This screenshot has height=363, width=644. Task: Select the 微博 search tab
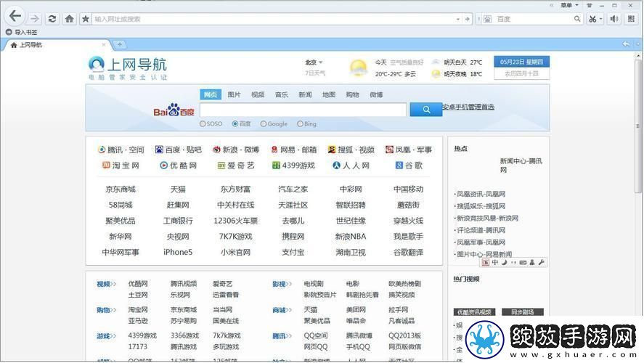[376, 95]
